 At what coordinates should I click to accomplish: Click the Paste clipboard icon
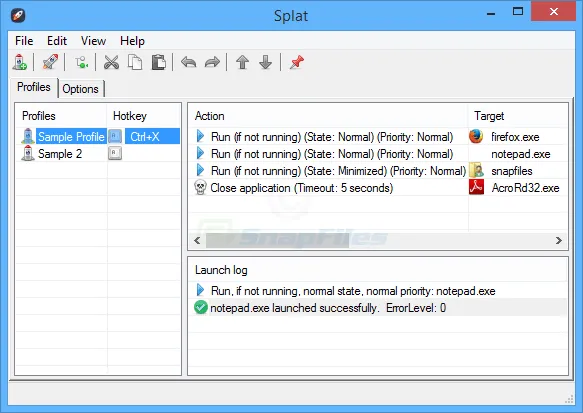pyautogui.click(x=159, y=62)
